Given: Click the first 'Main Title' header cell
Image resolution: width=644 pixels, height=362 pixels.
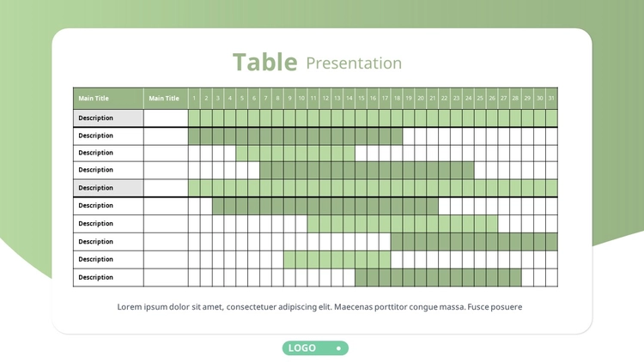Looking at the screenshot, I should [x=108, y=99].
